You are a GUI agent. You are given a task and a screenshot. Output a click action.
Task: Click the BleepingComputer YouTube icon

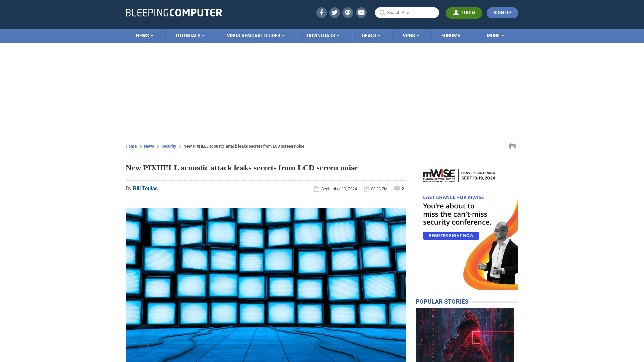pyautogui.click(x=361, y=12)
